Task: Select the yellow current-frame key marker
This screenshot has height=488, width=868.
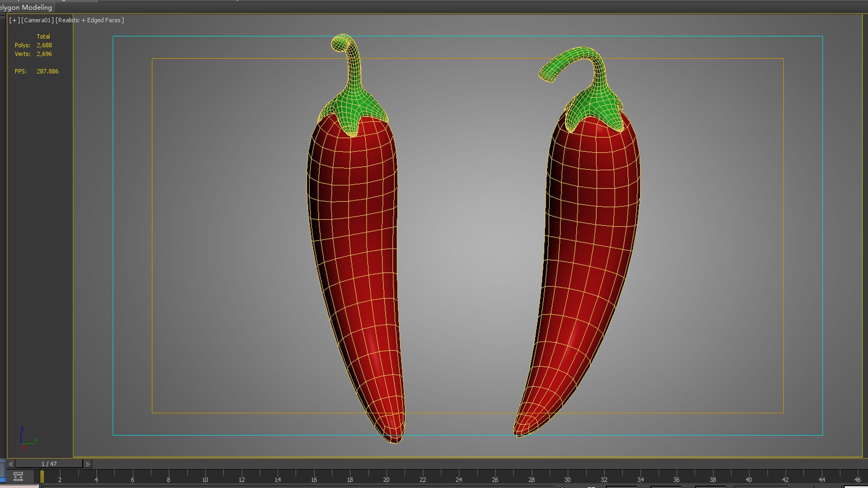Action: [42, 477]
